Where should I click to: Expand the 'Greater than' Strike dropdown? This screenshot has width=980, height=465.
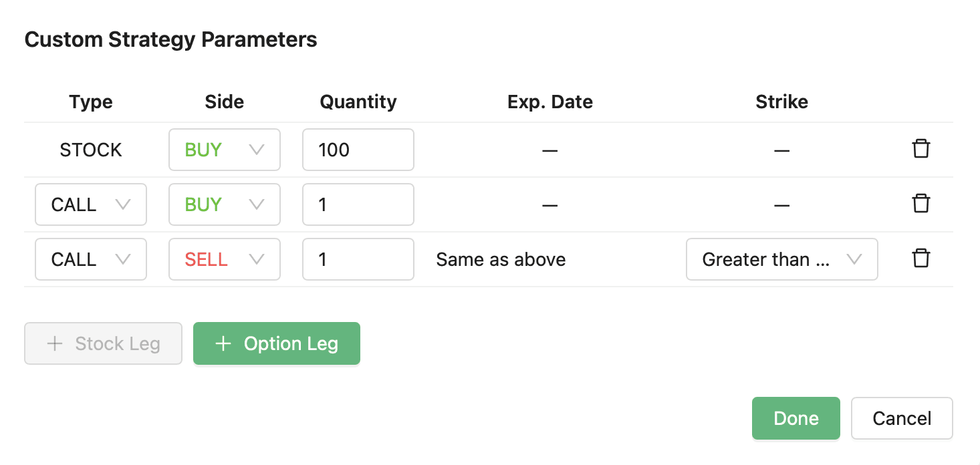pyautogui.click(x=781, y=259)
